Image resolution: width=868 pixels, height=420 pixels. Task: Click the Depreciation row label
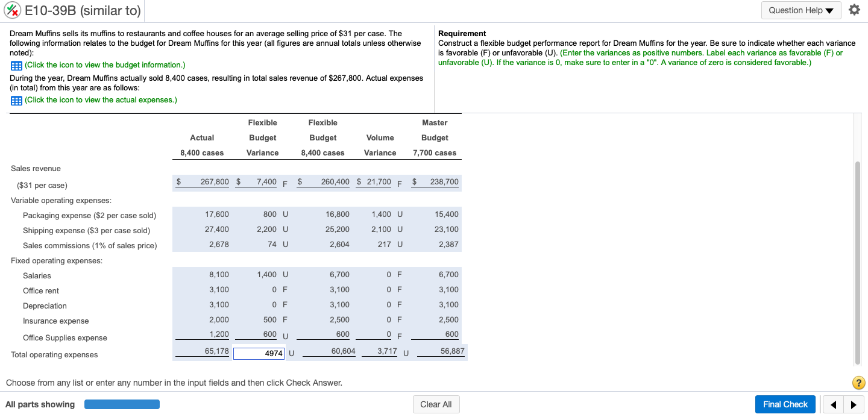pyautogui.click(x=45, y=306)
